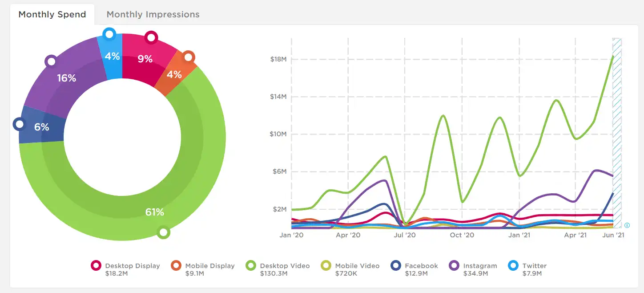Click the orange ring marker on donut chart
Screen dimensions: 644x293
coord(189,57)
